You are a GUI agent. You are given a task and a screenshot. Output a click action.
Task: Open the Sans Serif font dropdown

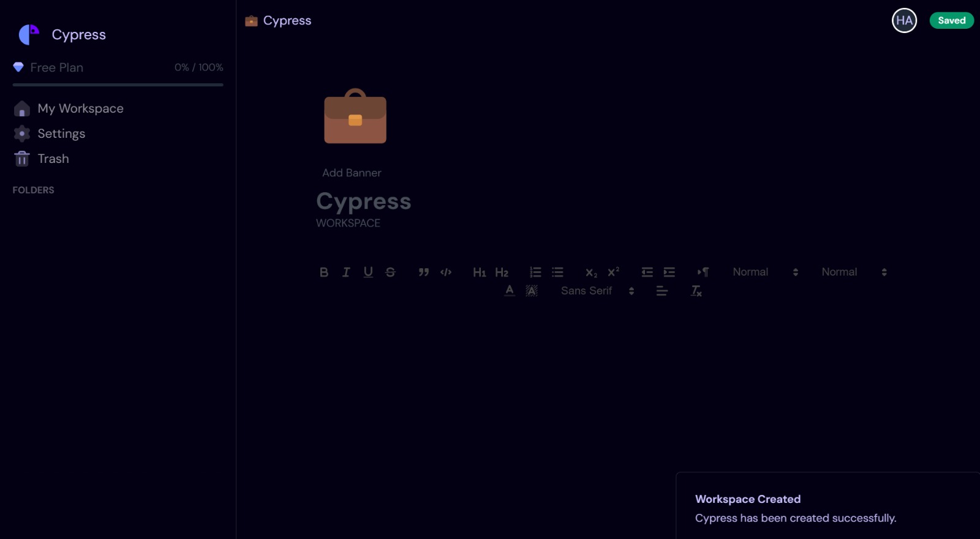click(x=598, y=291)
